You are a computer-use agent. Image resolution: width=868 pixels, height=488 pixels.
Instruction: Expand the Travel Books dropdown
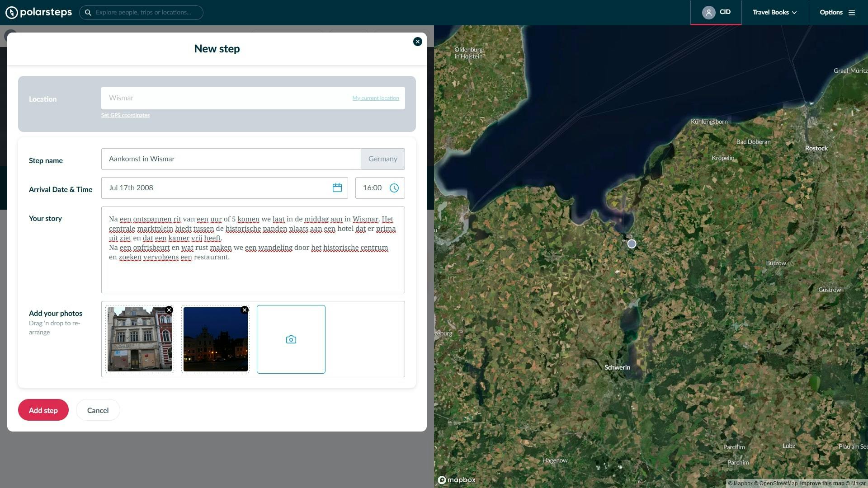(x=774, y=13)
